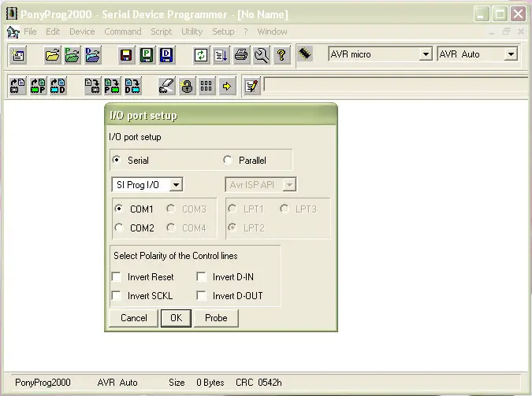Click the New Window toolbar icon

17,55
